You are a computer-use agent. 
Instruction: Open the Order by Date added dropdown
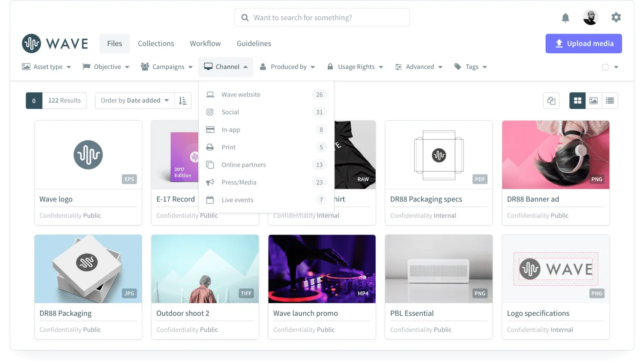(x=135, y=101)
